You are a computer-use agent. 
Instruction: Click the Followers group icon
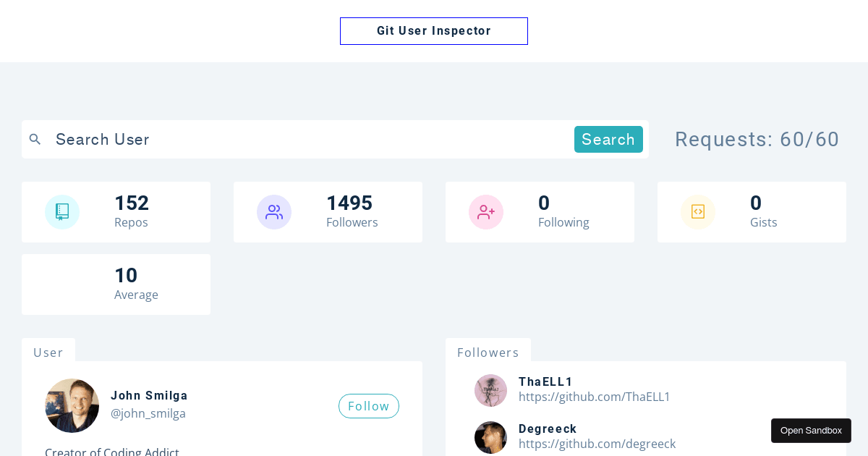point(274,211)
